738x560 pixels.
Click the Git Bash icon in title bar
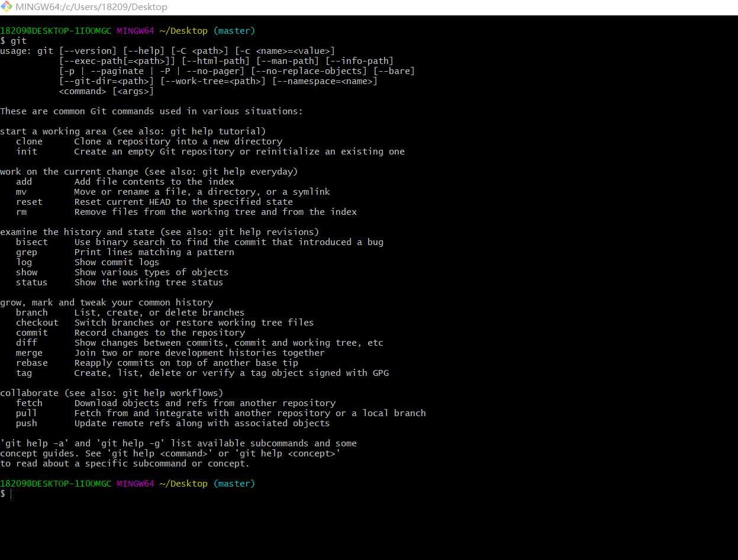click(7, 7)
